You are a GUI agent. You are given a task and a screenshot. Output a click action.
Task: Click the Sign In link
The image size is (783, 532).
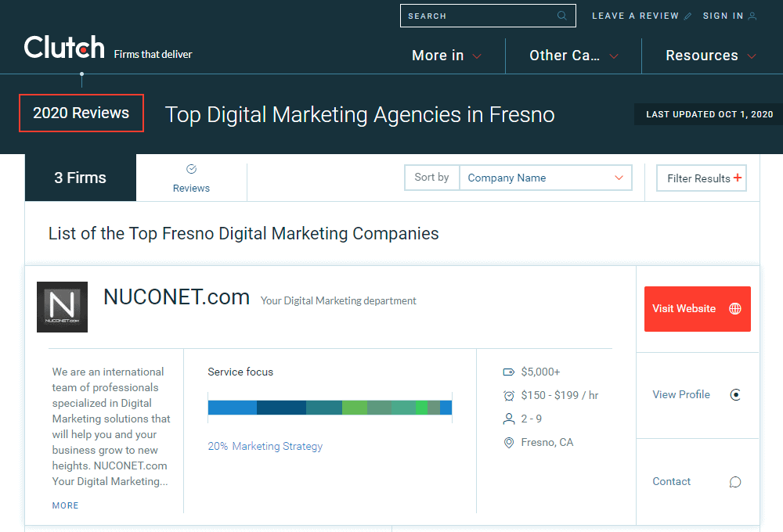[x=723, y=16]
